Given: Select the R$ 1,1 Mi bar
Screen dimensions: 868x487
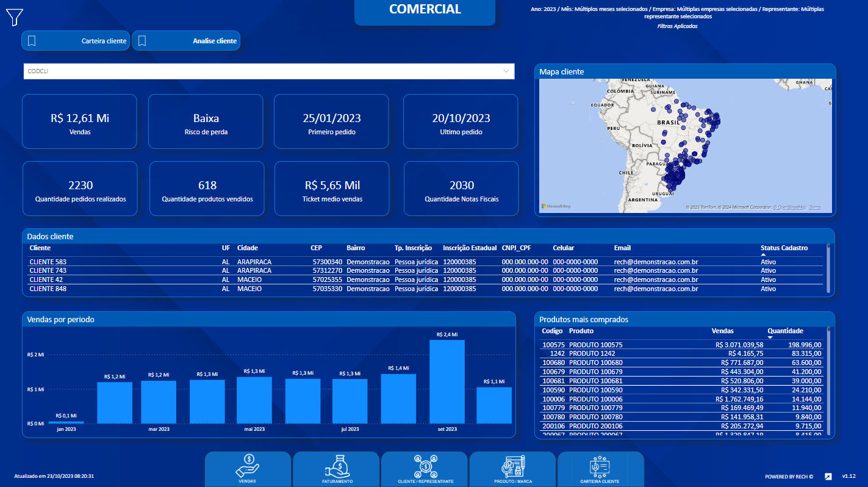Looking at the screenshot, I should click(x=494, y=405).
